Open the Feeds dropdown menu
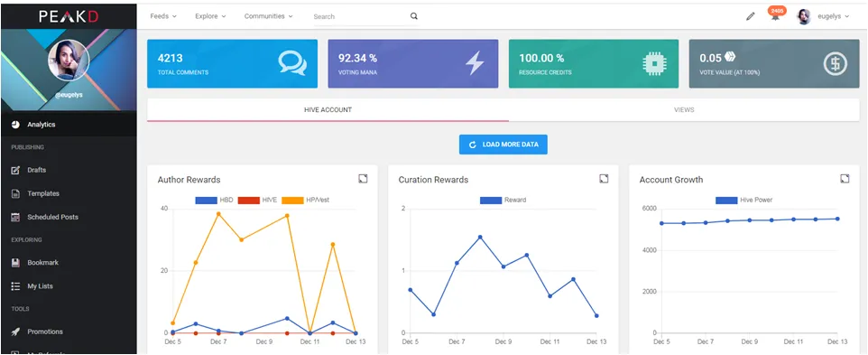This screenshot has height=355, width=868. pos(163,16)
